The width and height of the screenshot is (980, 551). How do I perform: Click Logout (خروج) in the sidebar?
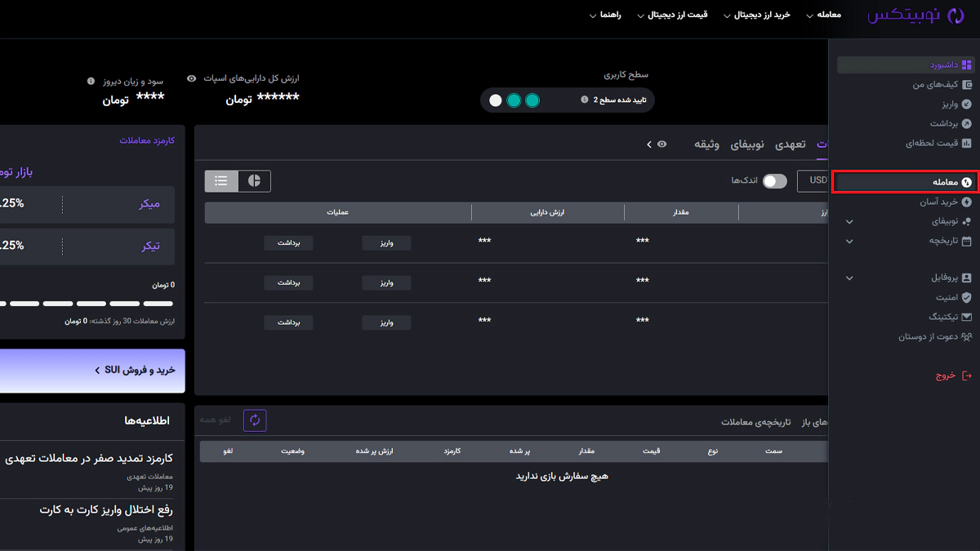[952, 375]
